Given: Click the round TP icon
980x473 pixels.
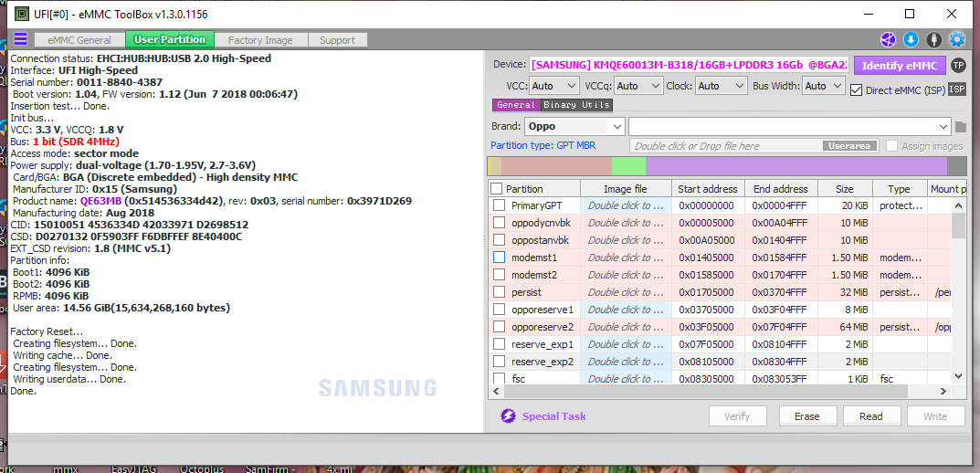Looking at the screenshot, I should click(x=957, y=65).
